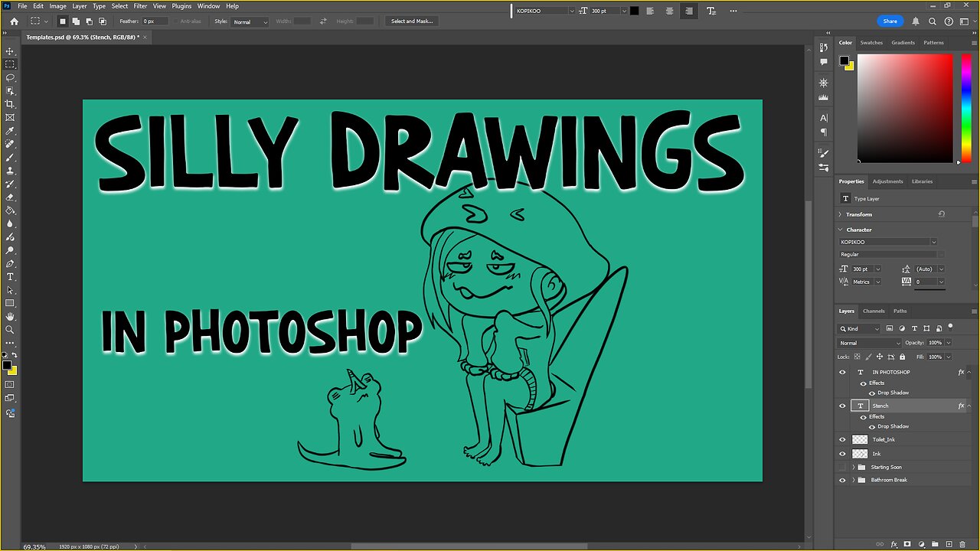Hide the Toilet_Ink layer
The width and height of the screenshot is (980, 551).
click(x=843, y=439)
